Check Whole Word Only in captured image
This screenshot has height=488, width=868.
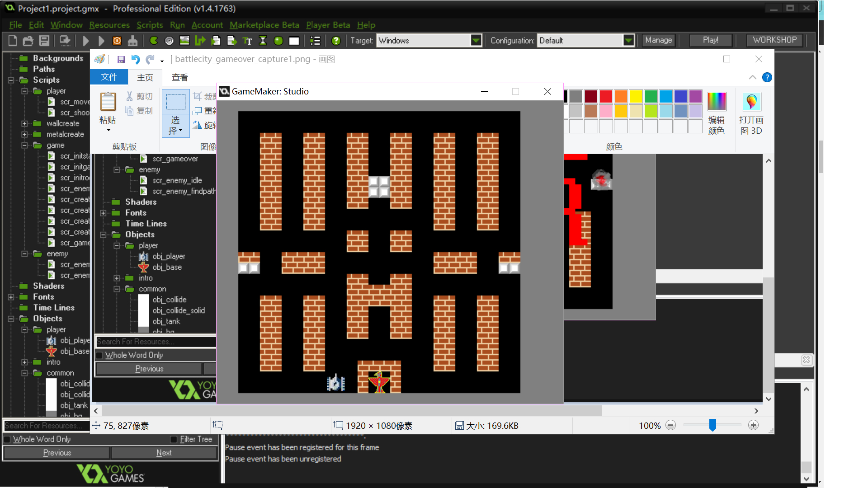tap(99, 355)
